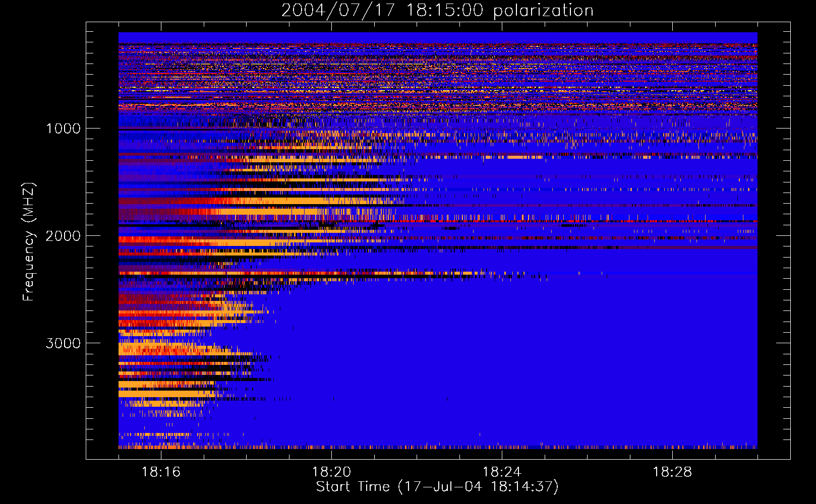Click the 1000 frequency tick label

coord(63,129)
